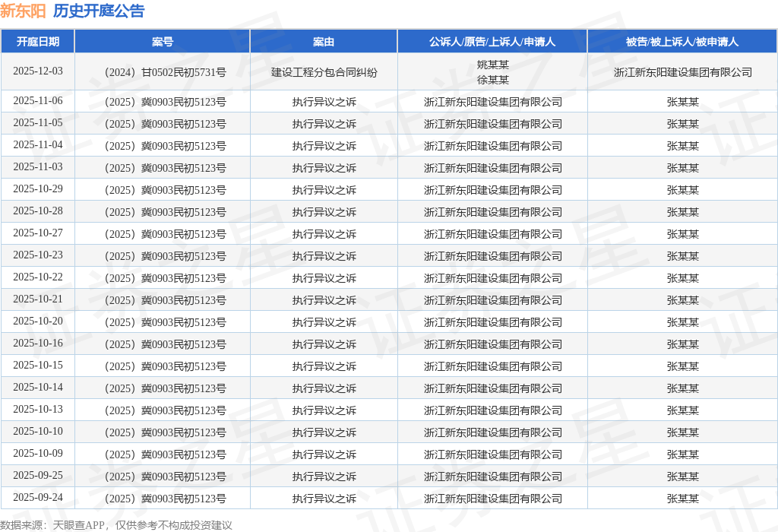
Task: Select the date 2025-10-14
Action: pyautogui.click(x=38, y=387)
